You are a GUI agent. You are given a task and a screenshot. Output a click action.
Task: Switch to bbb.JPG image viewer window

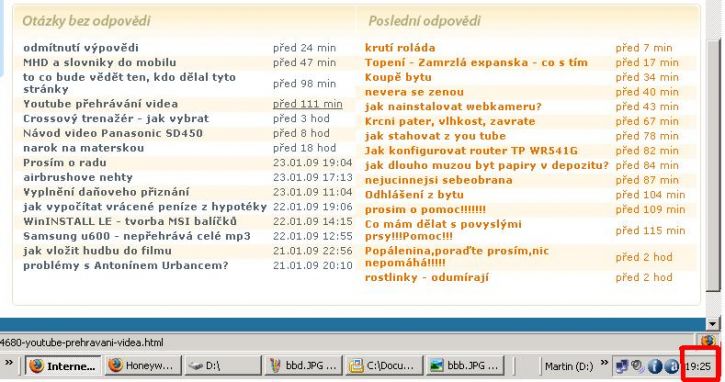click(x=464, y=366)
